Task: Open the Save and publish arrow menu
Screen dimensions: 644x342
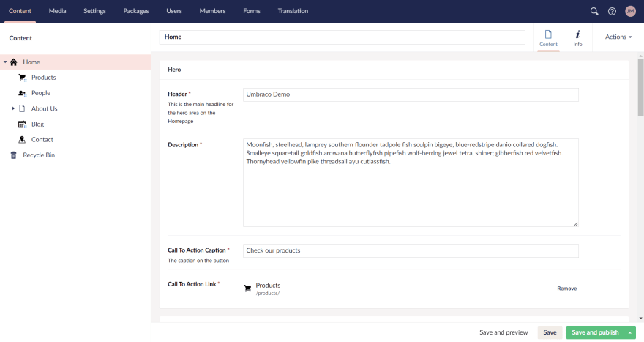Action: pyautogui.click(x=629, y=332)
